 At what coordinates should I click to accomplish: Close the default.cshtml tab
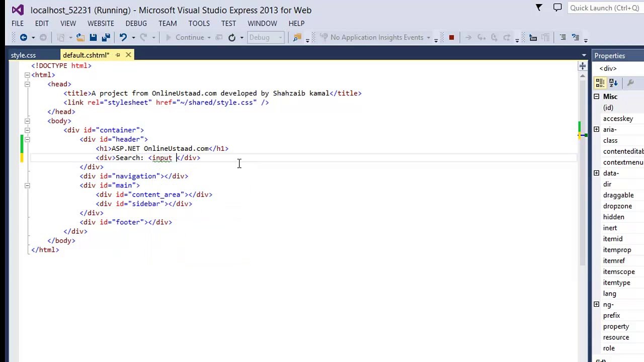[x=128, y=55]
